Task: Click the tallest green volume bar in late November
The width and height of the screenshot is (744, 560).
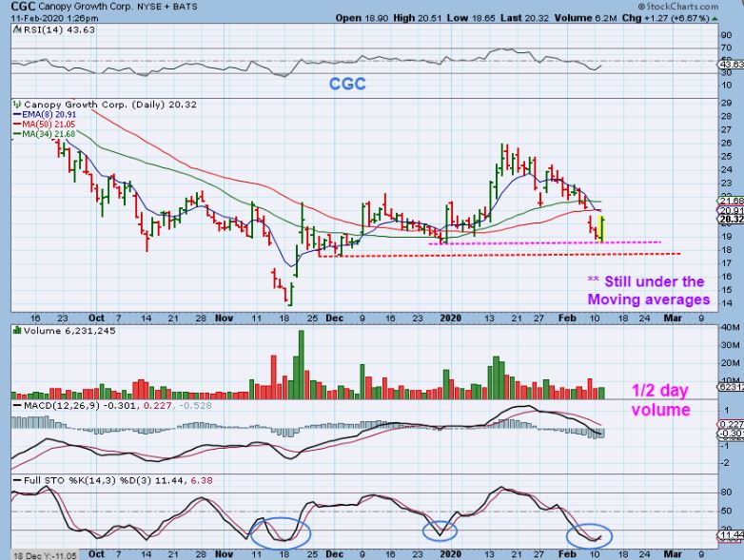Action: pos(301,365)
